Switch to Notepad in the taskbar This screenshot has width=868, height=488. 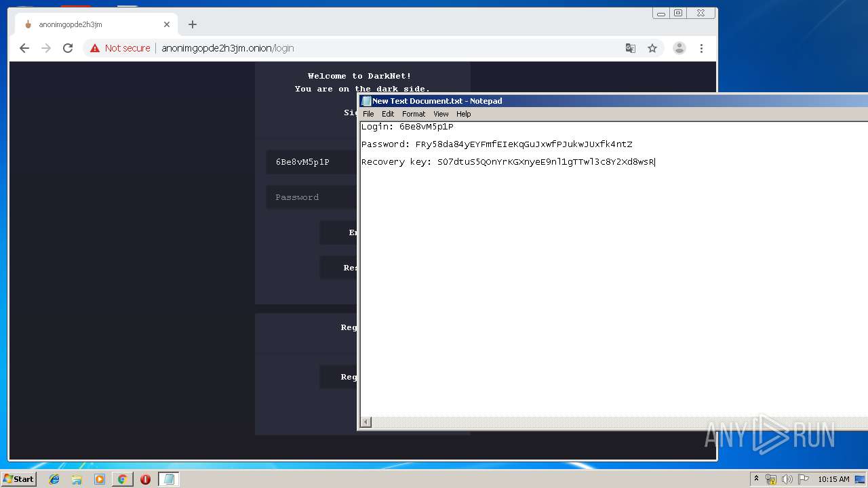coord(169,479)
